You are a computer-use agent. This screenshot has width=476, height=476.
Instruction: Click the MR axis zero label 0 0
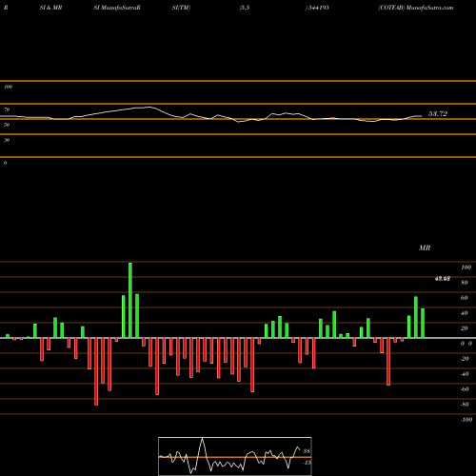click(466, 344)
